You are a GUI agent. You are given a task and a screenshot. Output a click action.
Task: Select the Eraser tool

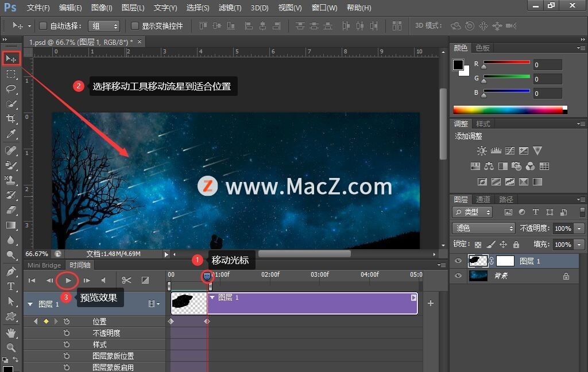tap(11, 210)
